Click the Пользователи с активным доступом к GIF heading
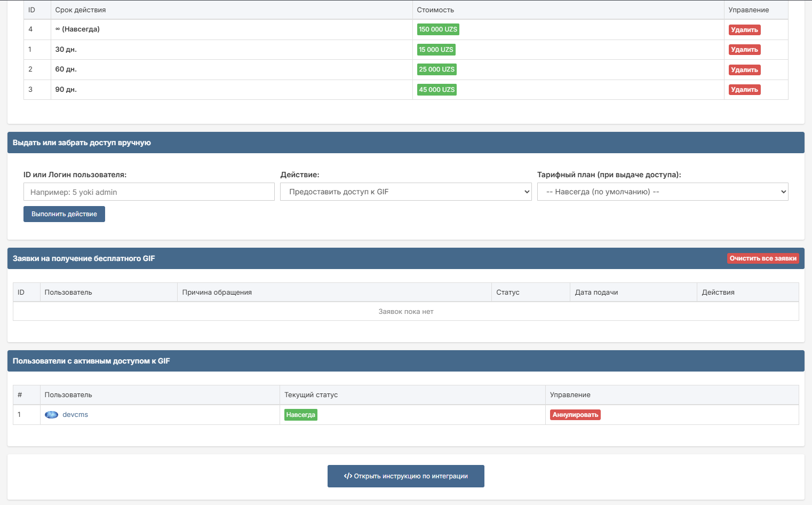The width and height of the screenshot is (812, 505). pyautogui.click(x=91, y=361)
